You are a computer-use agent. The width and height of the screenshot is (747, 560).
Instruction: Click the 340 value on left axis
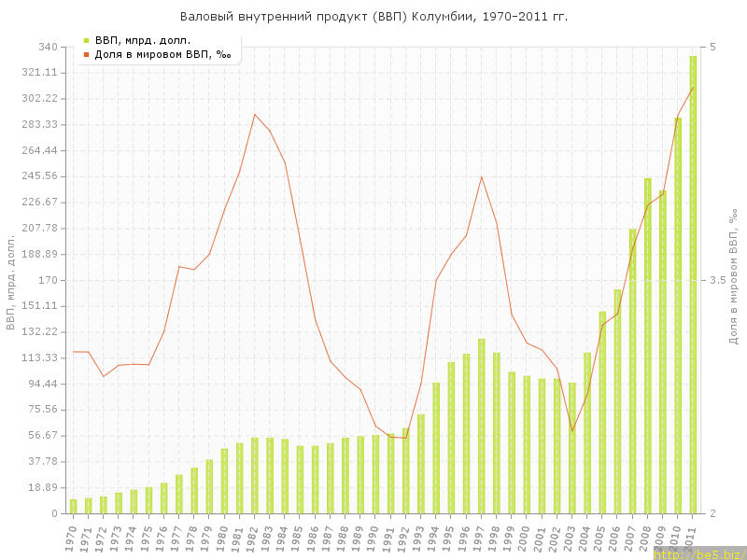(x=47, y=47)
